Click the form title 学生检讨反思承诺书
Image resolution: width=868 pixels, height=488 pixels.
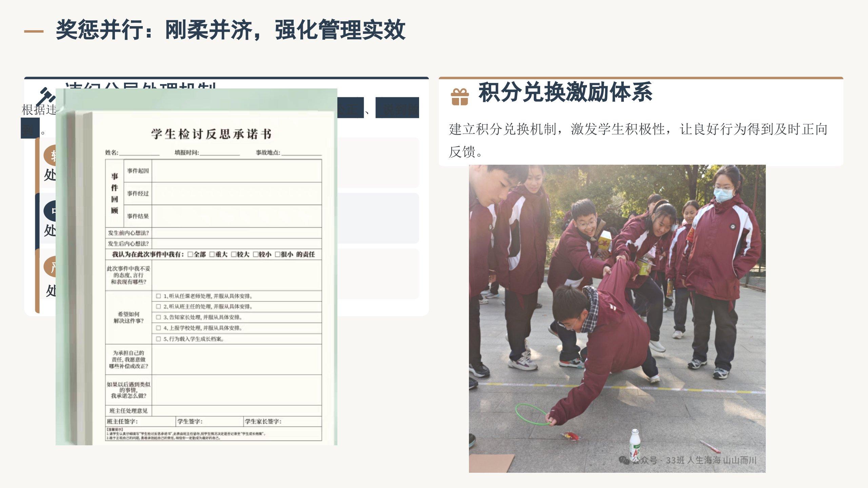coord(211,134)
